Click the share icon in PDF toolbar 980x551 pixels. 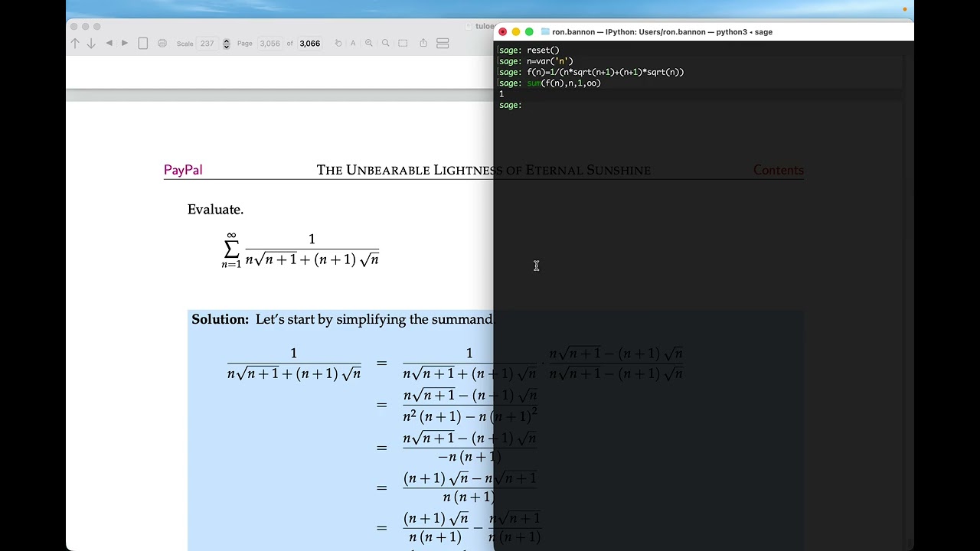point(423,44)
